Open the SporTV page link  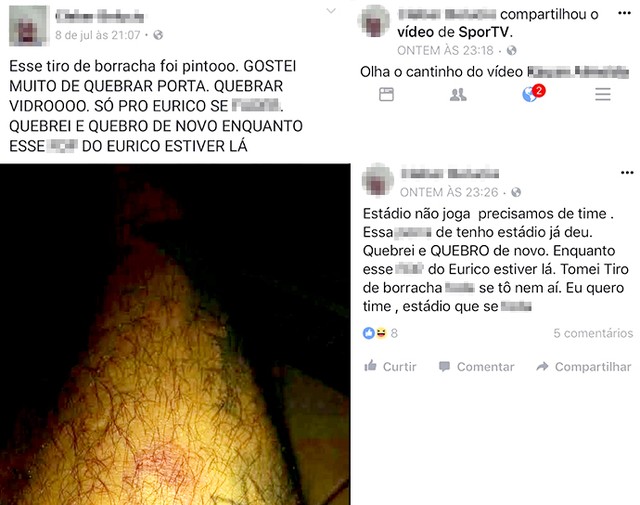[484, 32]
